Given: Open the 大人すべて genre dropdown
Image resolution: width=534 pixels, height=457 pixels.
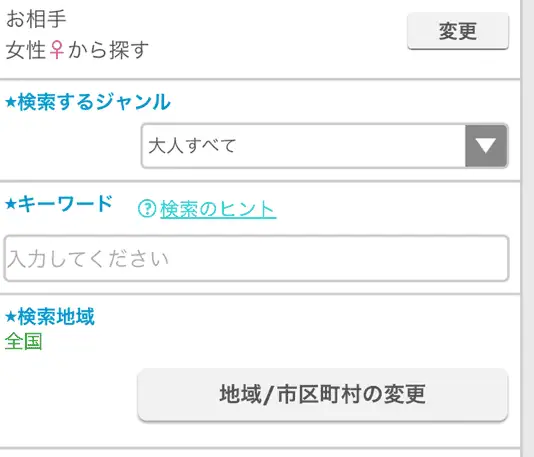Looking at the screenshot, I should point(325,146).
